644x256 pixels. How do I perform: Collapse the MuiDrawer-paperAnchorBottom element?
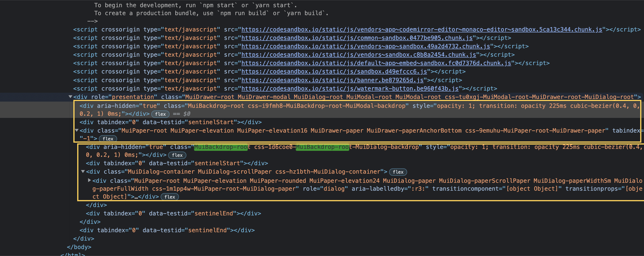click(77, 130)
